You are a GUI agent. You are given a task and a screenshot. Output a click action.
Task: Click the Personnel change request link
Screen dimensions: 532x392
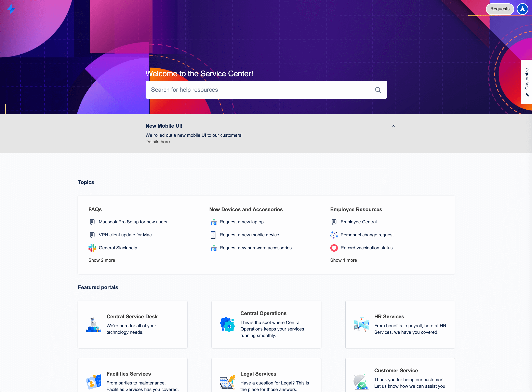coord(367,235)
